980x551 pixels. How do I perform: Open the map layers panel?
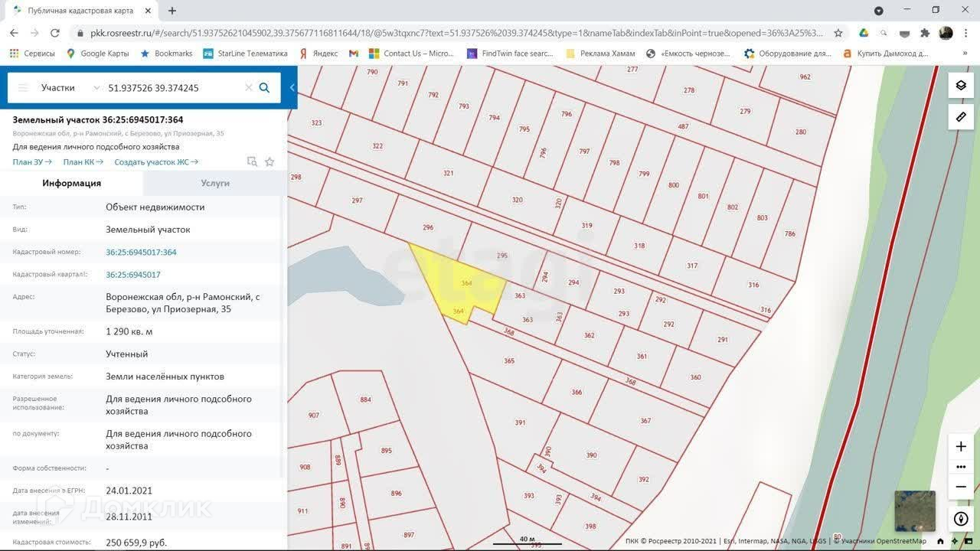961,85
